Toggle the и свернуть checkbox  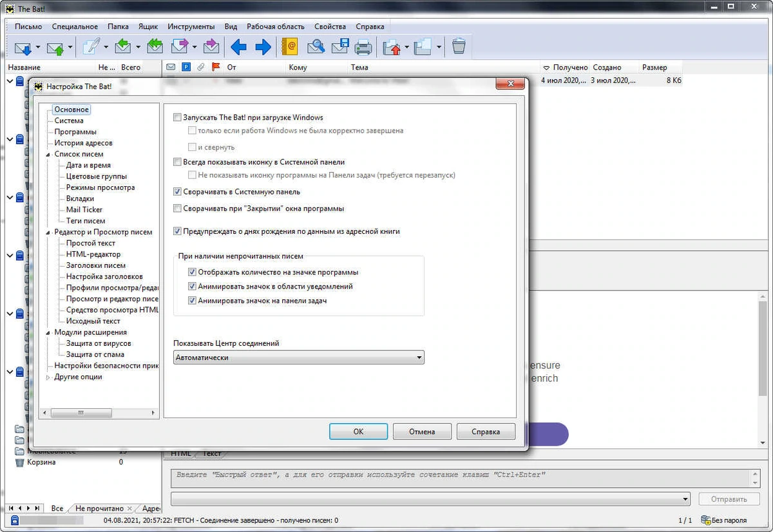coord(192,147)
